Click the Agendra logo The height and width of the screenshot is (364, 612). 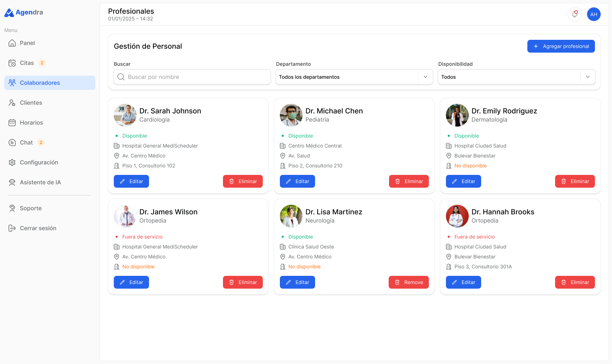(23, 12)
